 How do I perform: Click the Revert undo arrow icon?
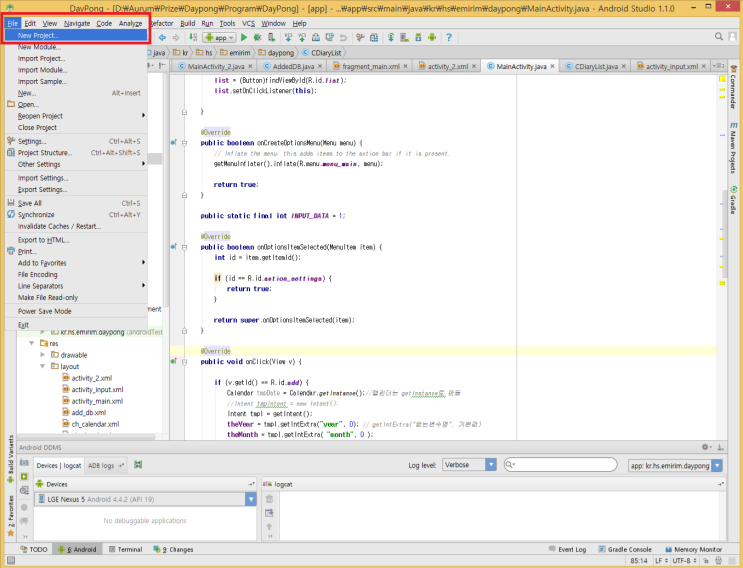point(343,37)
